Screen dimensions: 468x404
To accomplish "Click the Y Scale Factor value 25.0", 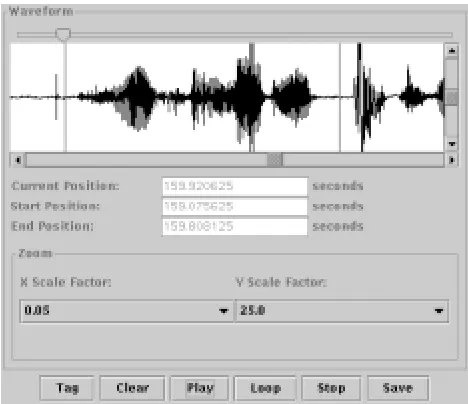I will (253, 311).
